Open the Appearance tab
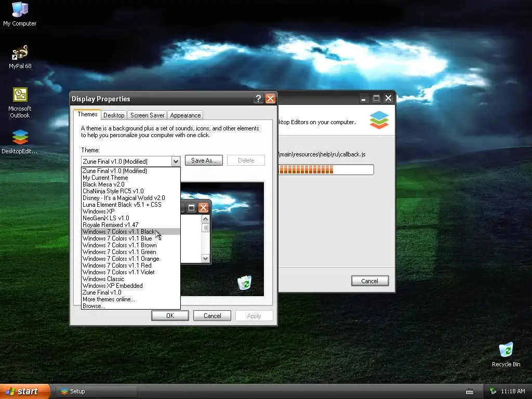The image size is (532, 399). pyautogui.click(x=185, y=115)
